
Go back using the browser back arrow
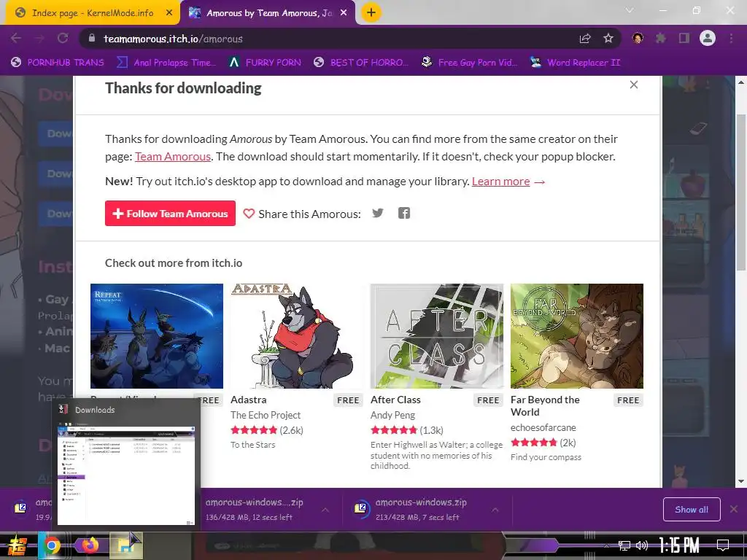[x=16, y=39]
